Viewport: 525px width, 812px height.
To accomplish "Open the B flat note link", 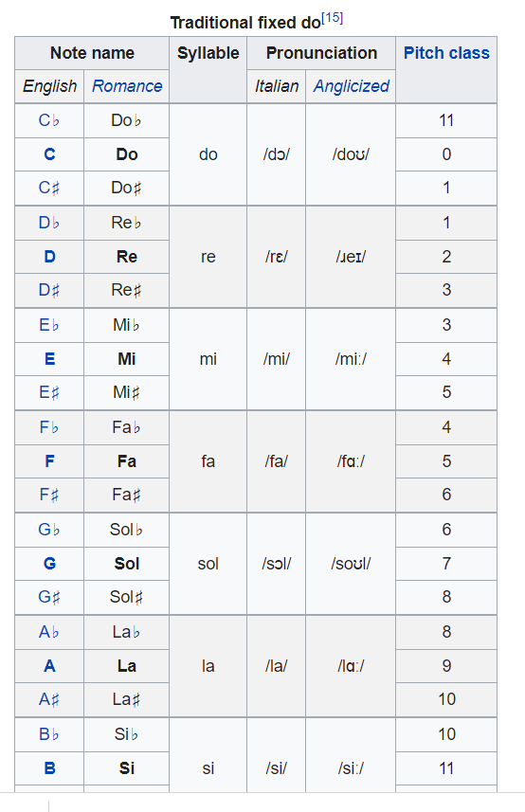I will [49, 734].
